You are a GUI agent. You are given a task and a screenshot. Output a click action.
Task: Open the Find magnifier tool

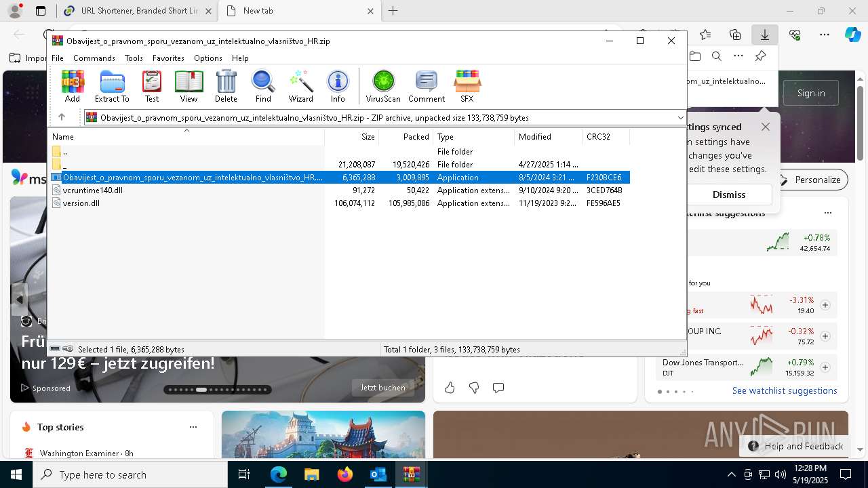263,86
